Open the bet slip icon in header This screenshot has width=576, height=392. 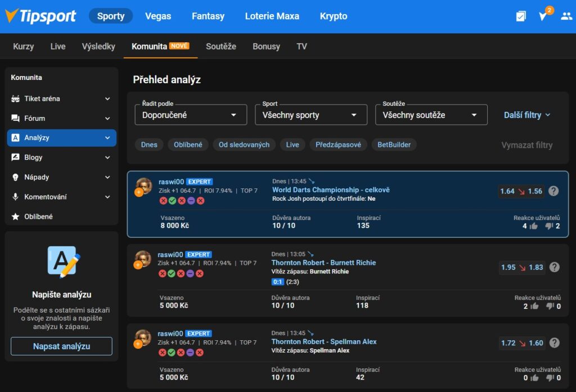pyautogui.click(x=521, y=16)
